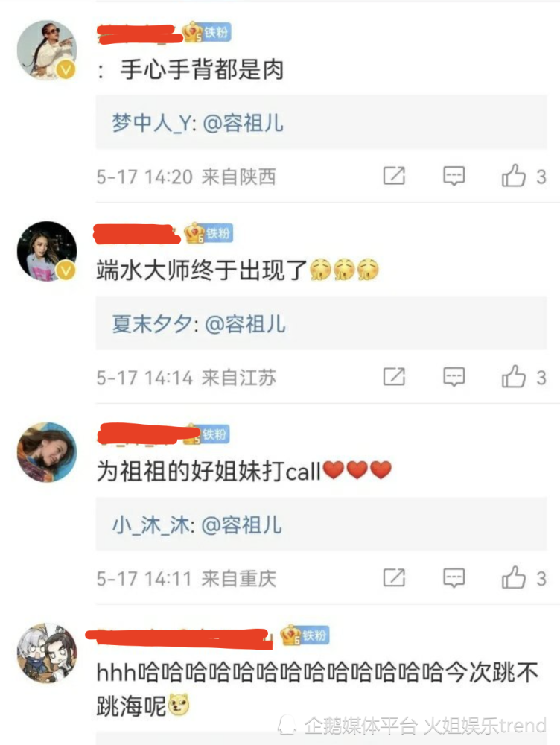Like the 为祖祖的好姐妹打call comment
The image size is (560, 745).
point(514,578)
